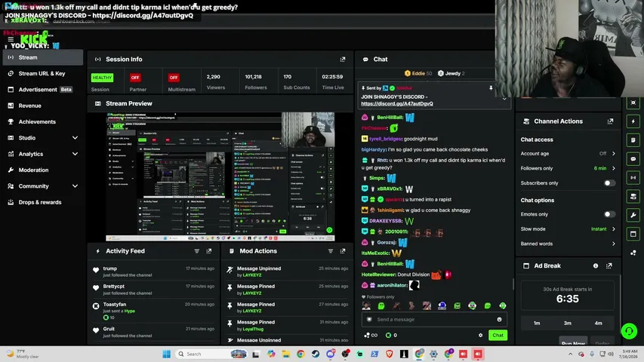Click the Eddie top gifter badge
Viewport: 644px width, 362px height.
pyautogui.click(x=418, y=73)
